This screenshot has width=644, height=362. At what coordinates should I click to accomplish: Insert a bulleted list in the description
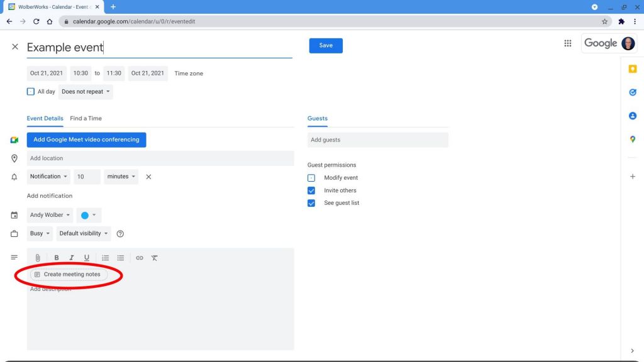tap(120, 258)
